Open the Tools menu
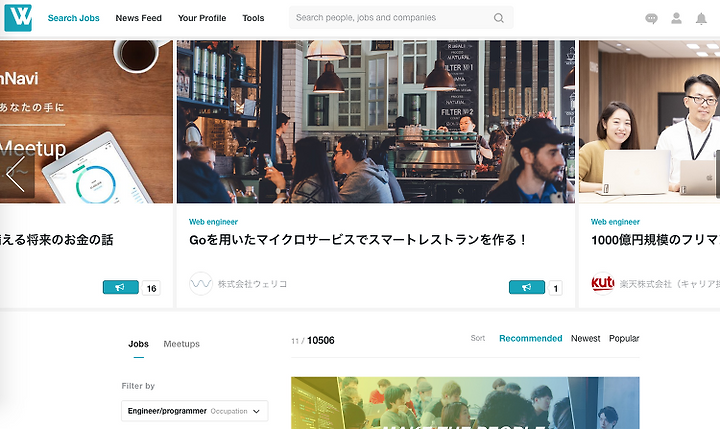Screen dimensions: 720x429 pyautogui.click(x=253, y=18)
